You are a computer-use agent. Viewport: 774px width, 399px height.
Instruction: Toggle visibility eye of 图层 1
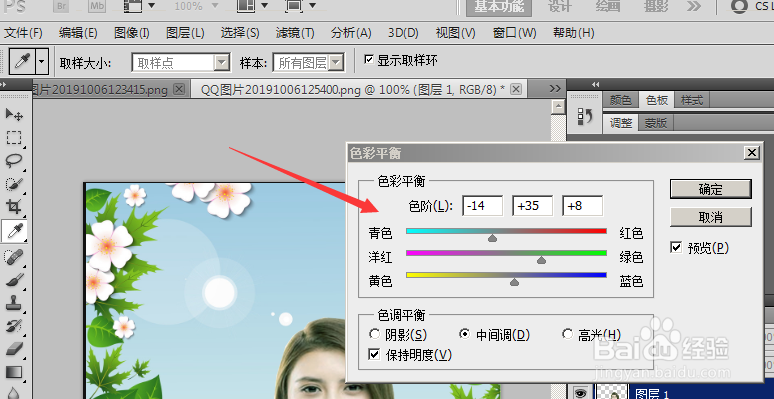pos(580,393)
